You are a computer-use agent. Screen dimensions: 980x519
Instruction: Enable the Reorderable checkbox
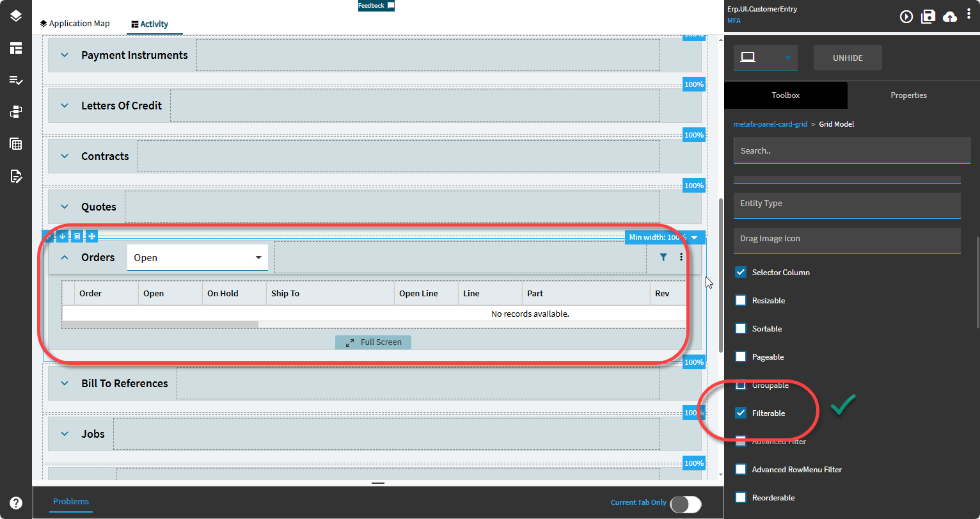(x=741, y=497)
